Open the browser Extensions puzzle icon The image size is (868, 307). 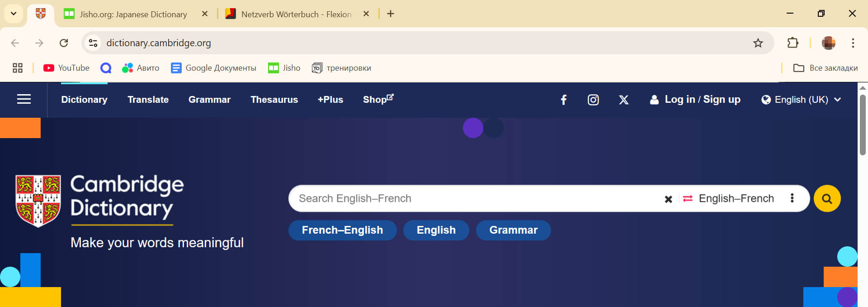(793, 43)
